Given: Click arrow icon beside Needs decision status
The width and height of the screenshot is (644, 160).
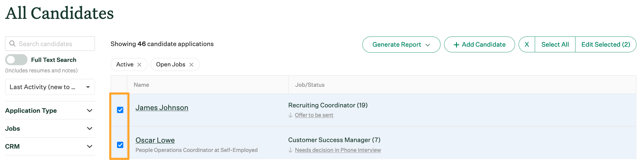Looking at the screenshot, I should 290,150.
